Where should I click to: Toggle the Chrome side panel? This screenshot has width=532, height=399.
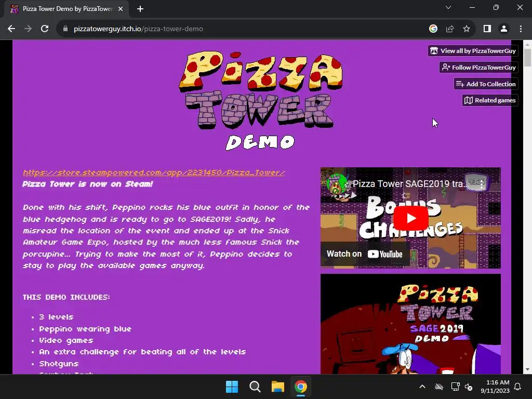click(x=487, y=29)
